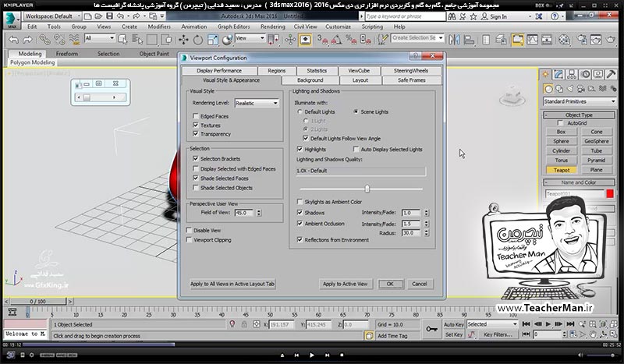The width and height of the screenshot is (624, 364).
Task: Switch to the Safe Frames tab
Action: point(412,80)
